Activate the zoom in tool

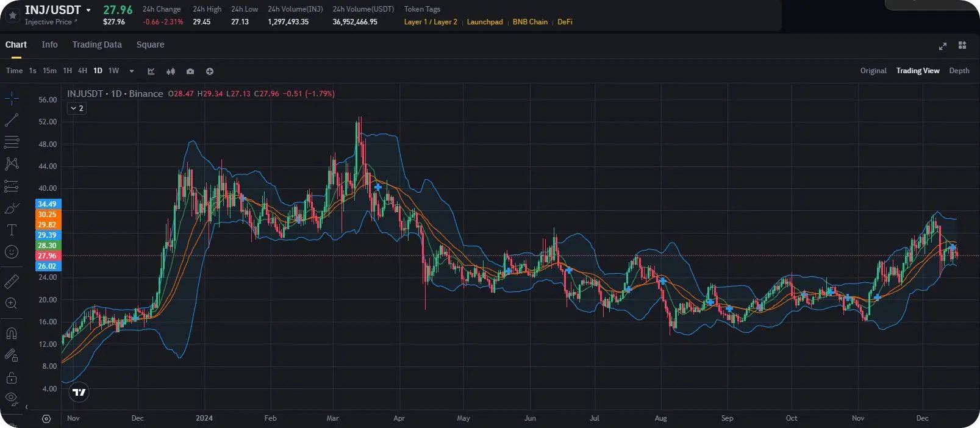point(12,303)
